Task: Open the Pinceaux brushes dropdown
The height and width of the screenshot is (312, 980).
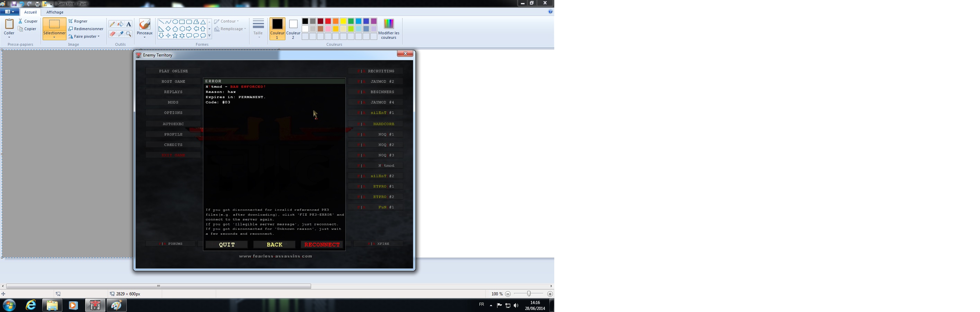Action: (x=144, y=37)
